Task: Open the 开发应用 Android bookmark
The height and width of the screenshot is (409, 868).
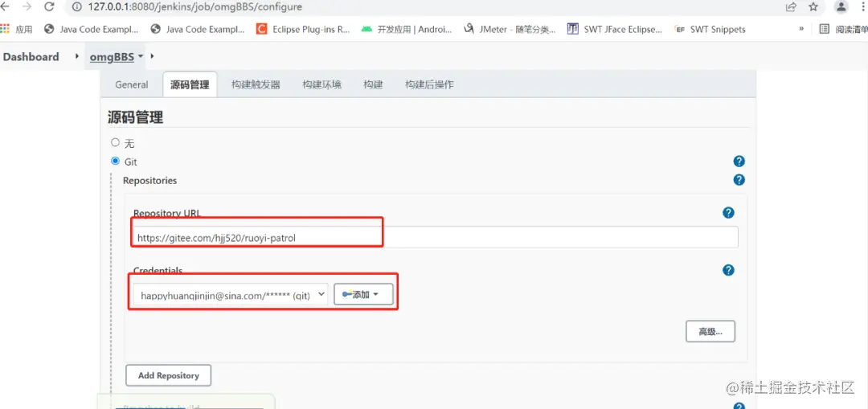Action: coord(407,30)
